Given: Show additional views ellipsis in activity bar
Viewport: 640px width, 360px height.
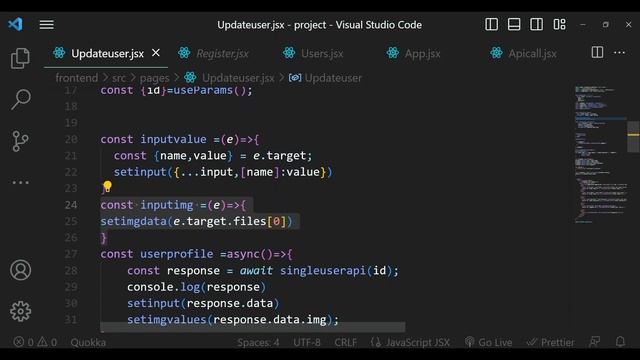Looking at the screenshot, I should tap(20, 182).
